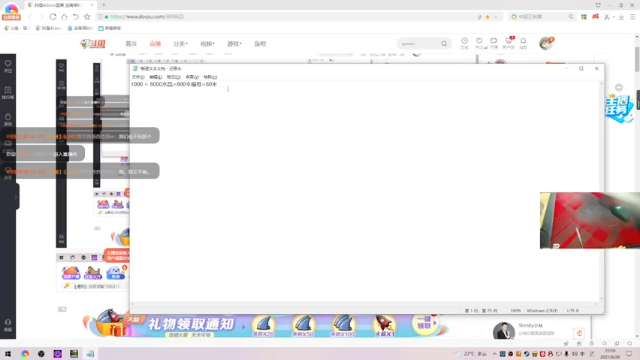
Task: Click the orange icon button beside the streamer card
Action: click(x=579, y=333)
